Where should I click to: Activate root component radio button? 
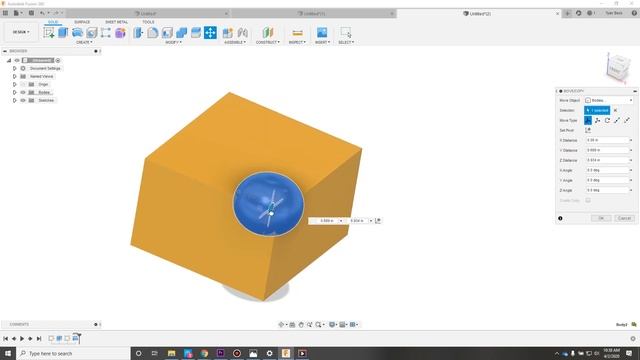click(58, 60)
